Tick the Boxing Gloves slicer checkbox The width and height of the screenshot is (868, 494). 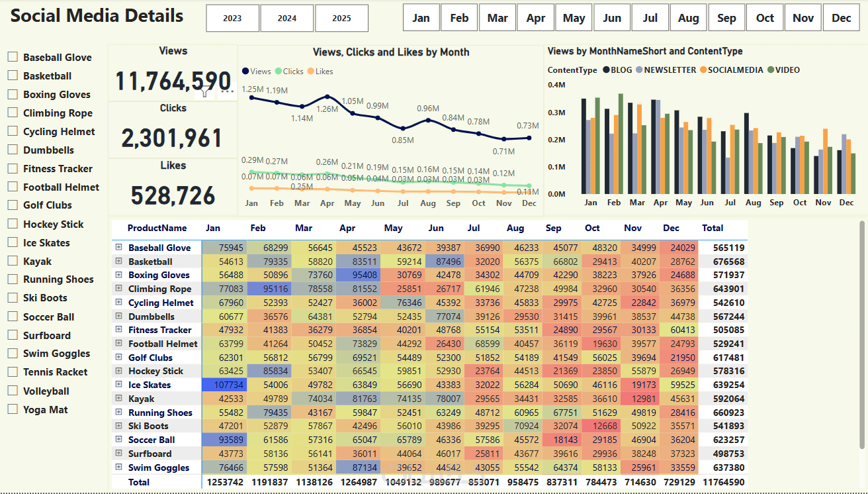point(13,94)
